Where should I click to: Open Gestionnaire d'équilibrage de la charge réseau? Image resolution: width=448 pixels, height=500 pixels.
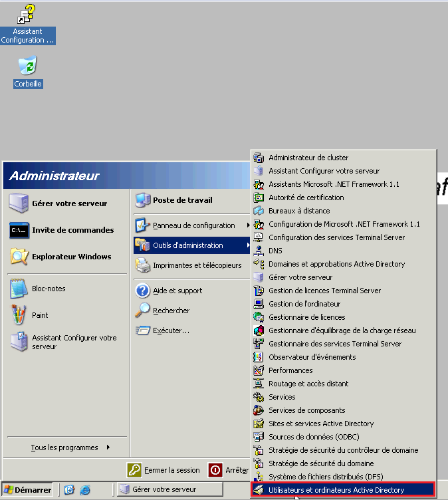[x=344, y=330]
